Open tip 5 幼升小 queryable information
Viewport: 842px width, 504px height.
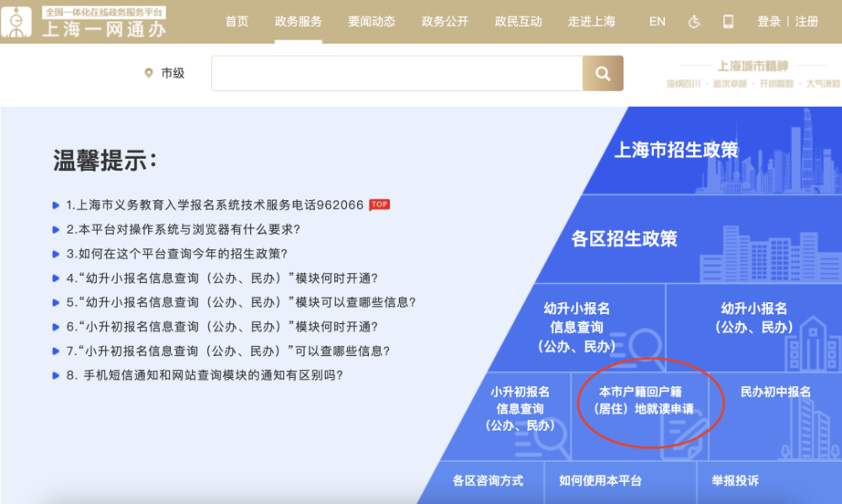coord(241,302)
